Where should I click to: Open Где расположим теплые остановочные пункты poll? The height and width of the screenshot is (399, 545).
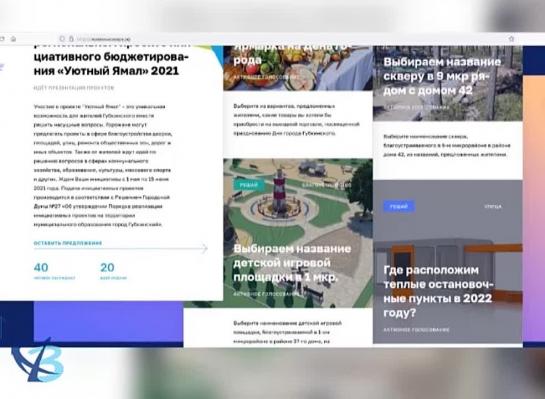click(x=438, y=291)
